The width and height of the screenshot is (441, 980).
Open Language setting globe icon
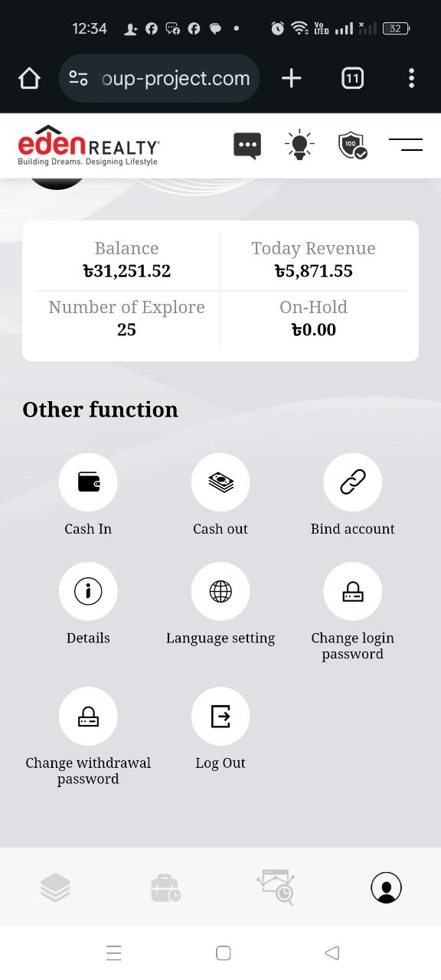point(220,591)
